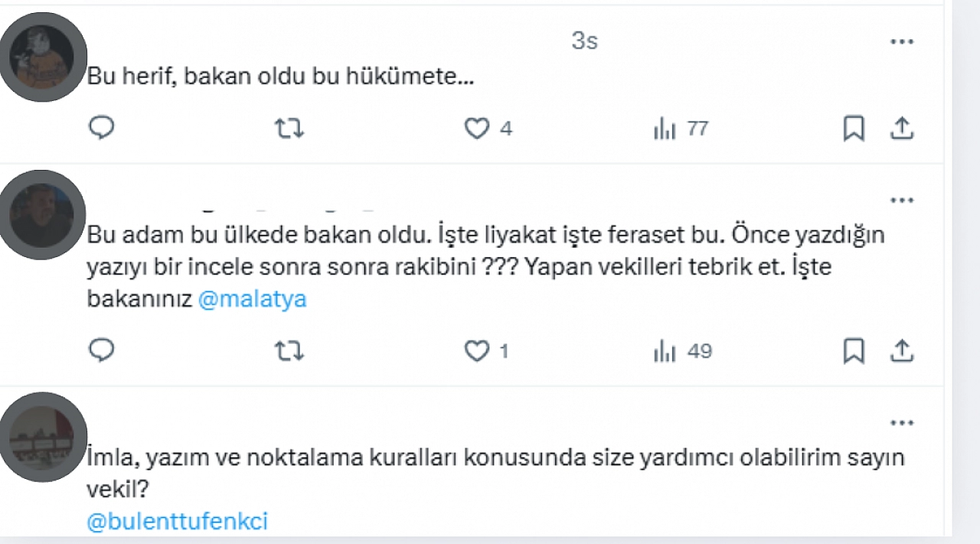This screenshot has width=980, height=544.
Task: Reply to the second tweet
Action: coord(102,351)
